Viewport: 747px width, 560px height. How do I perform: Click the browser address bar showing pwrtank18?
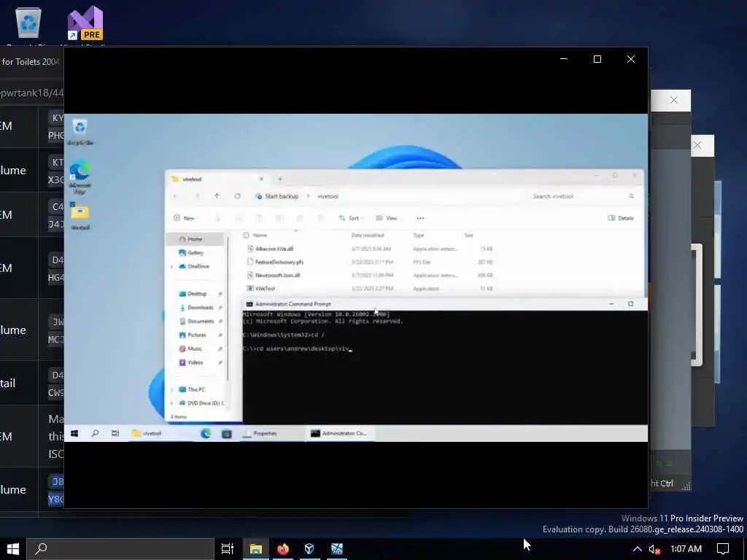tap(31, 93)
